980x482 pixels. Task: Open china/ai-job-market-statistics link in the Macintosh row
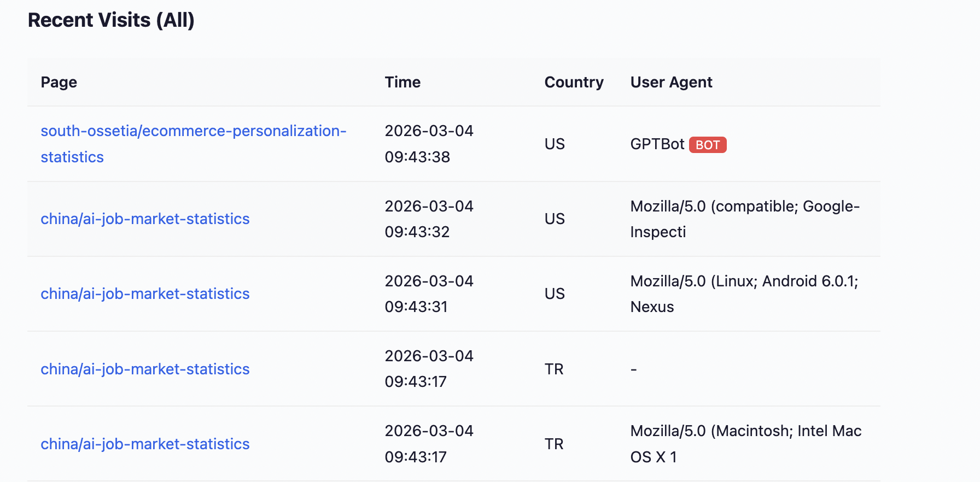click(x=145, y=444)
